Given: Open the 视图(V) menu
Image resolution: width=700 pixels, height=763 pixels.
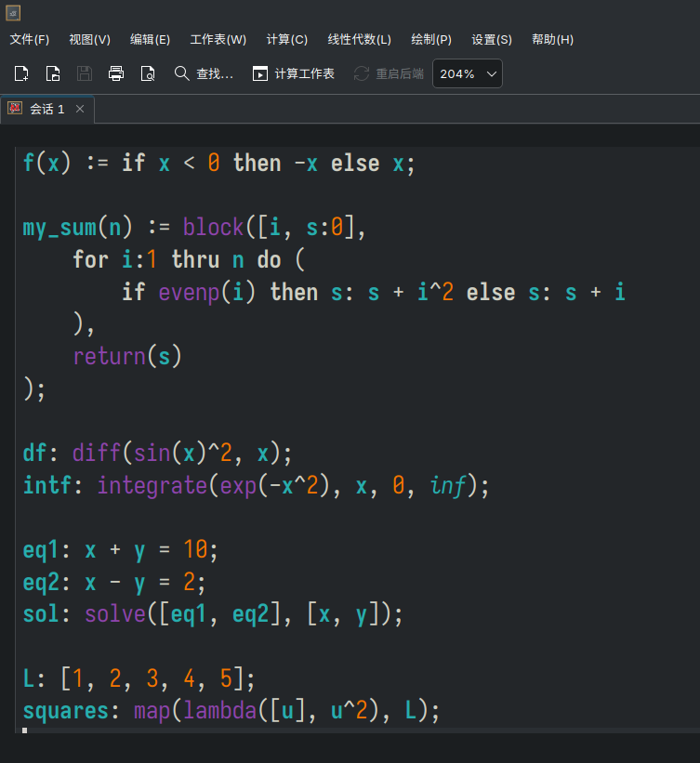Looking at the screenshot, I should click(x=89, y=39).
